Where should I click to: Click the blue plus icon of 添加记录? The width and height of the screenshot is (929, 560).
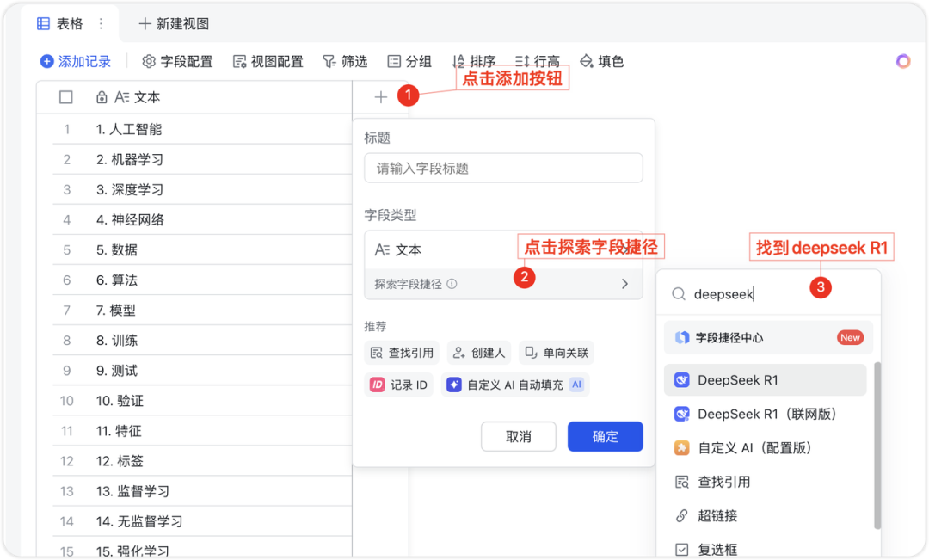(x=46, y=61)
